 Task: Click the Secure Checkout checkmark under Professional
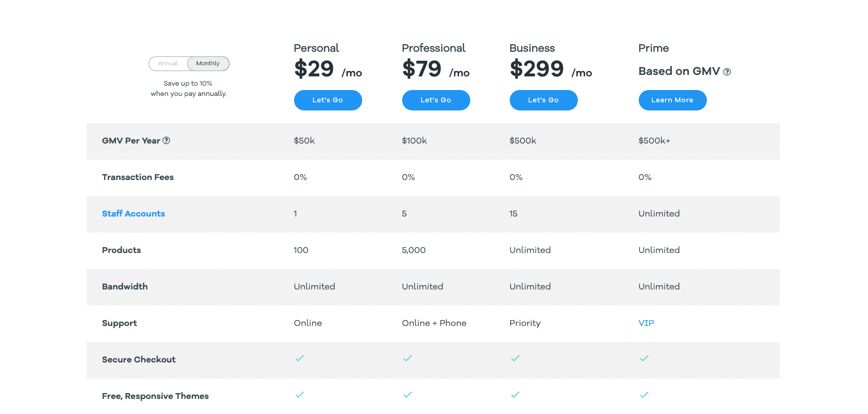click(x=407, y=359)
